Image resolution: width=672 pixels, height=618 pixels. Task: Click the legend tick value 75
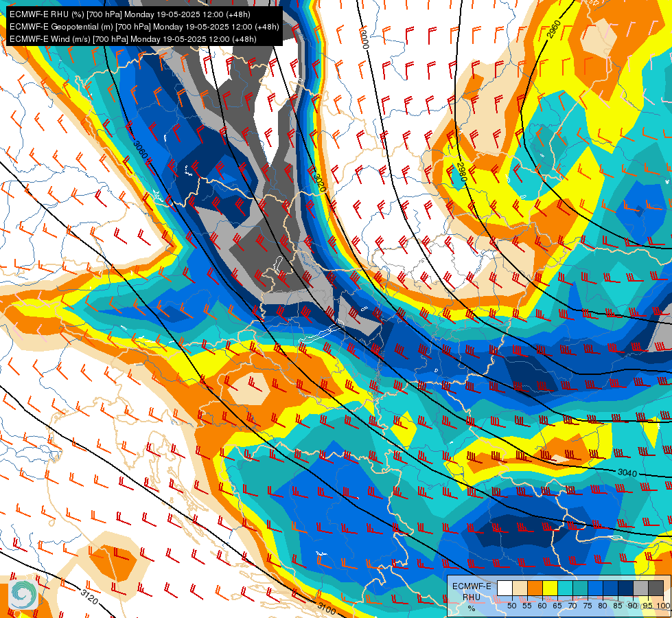tap(588, 606)
